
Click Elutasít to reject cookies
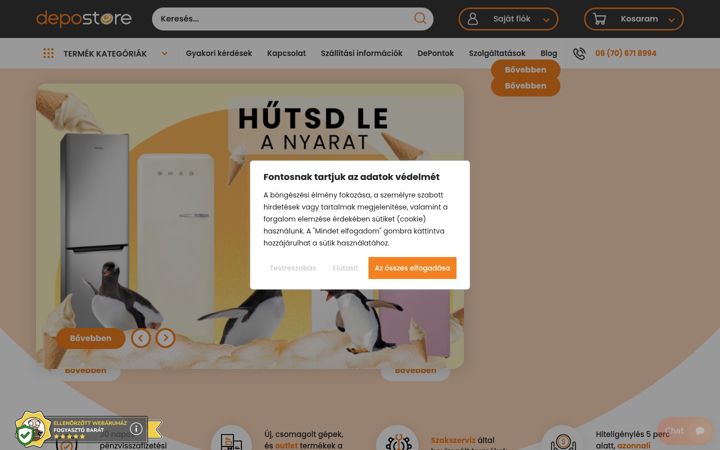[345, 268]
